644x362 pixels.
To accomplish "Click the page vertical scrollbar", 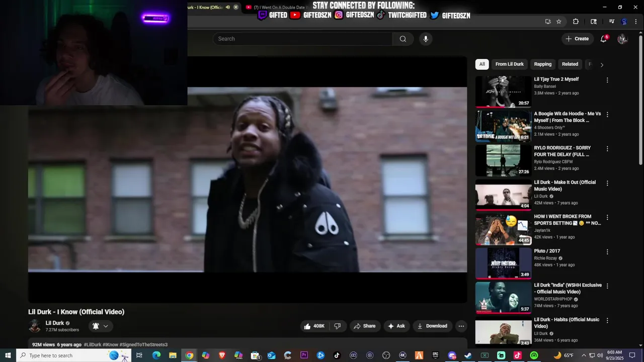I will [640, 101].
